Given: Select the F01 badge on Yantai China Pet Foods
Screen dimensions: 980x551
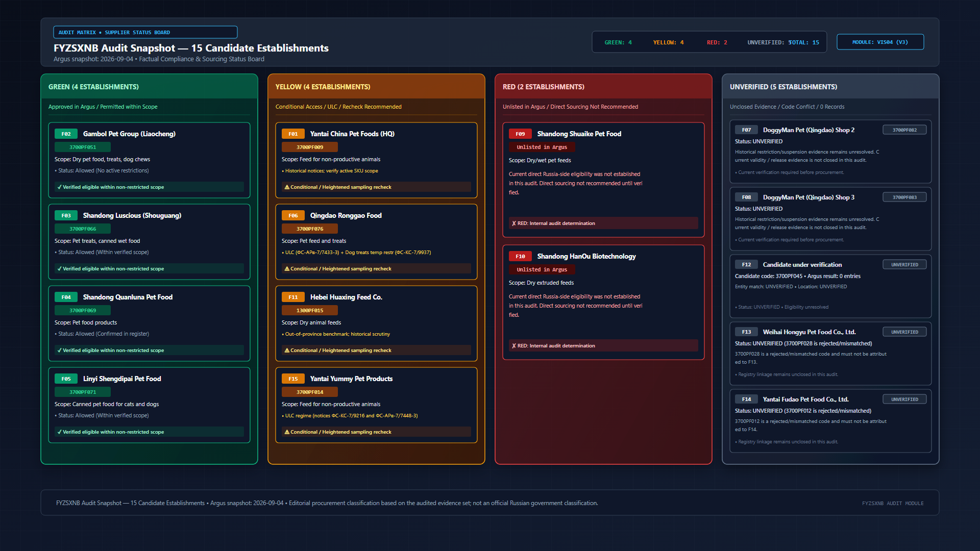Looking at the screenshot, I should (293, 134).
